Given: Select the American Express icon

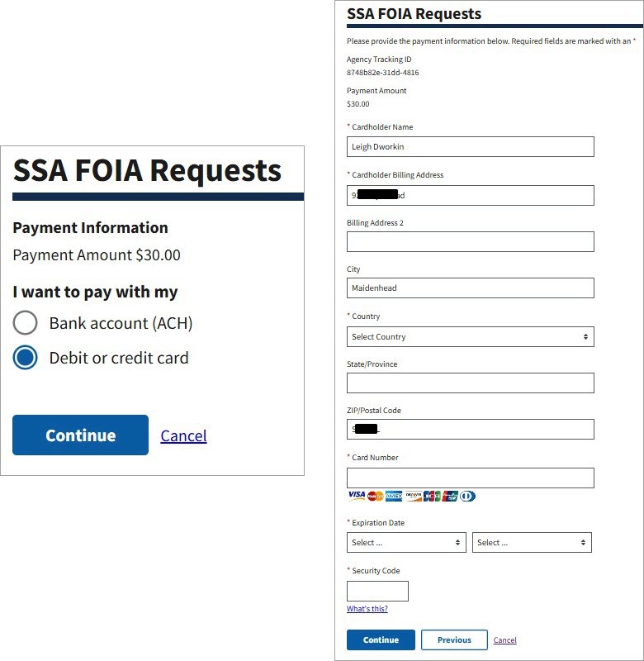Looking at the screenshot, I should point(395,494).
